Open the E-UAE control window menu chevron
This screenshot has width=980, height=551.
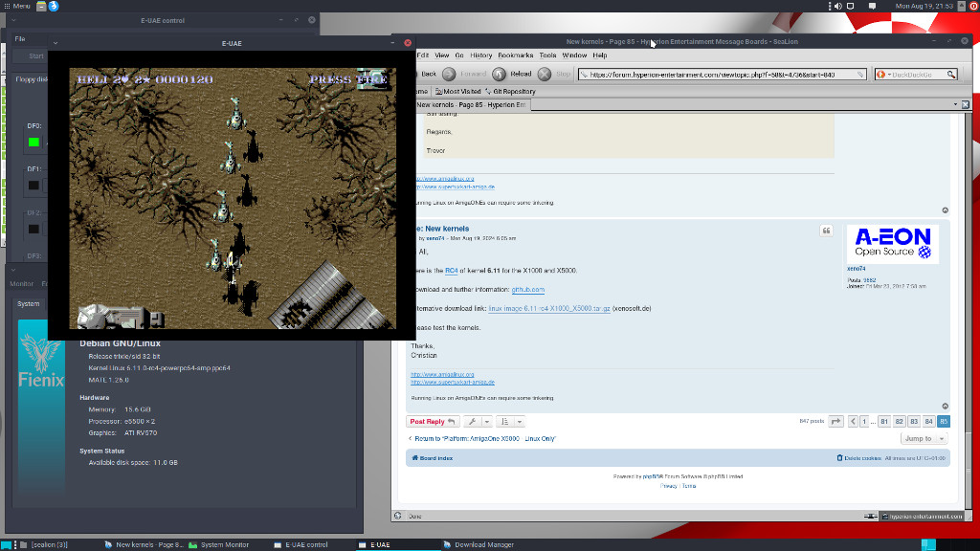click(x=13, y=21)
